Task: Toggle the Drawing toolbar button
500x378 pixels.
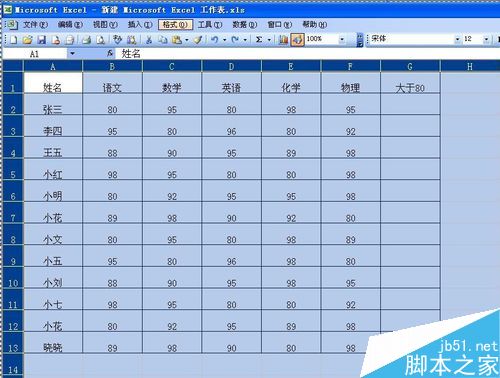Action: 297,40
